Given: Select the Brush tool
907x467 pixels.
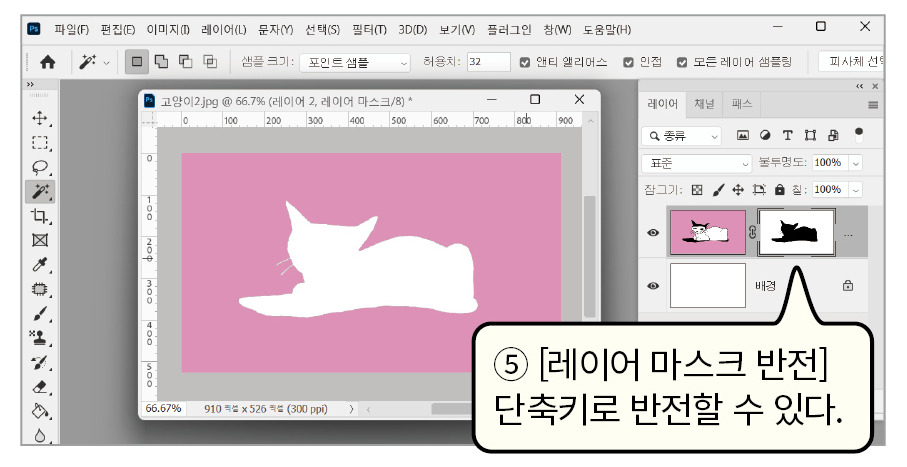Looking at the screenshot, I should pos(39,314).
